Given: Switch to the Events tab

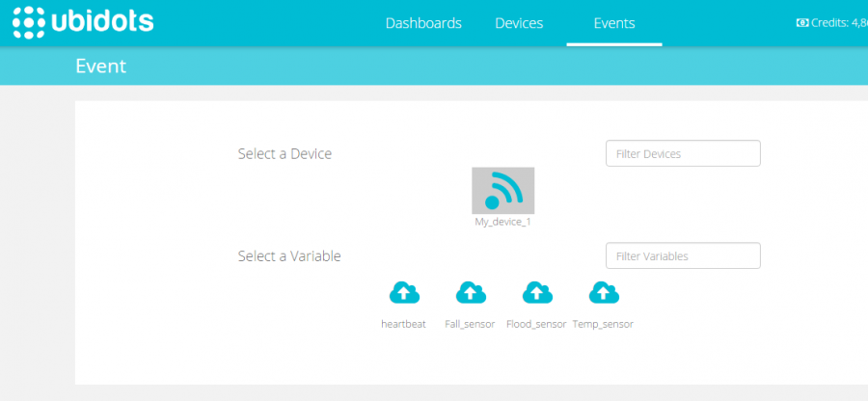Looking at the screenshot, I should 614,23.
